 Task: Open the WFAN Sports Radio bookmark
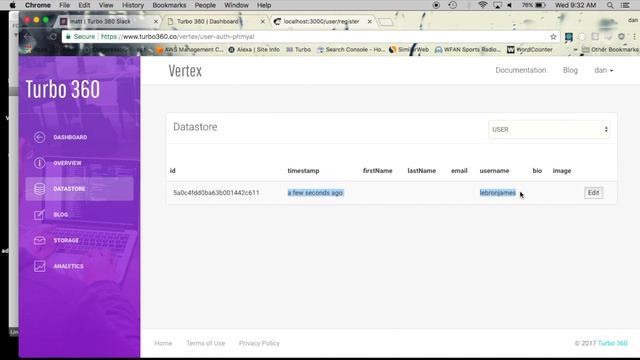468,49
